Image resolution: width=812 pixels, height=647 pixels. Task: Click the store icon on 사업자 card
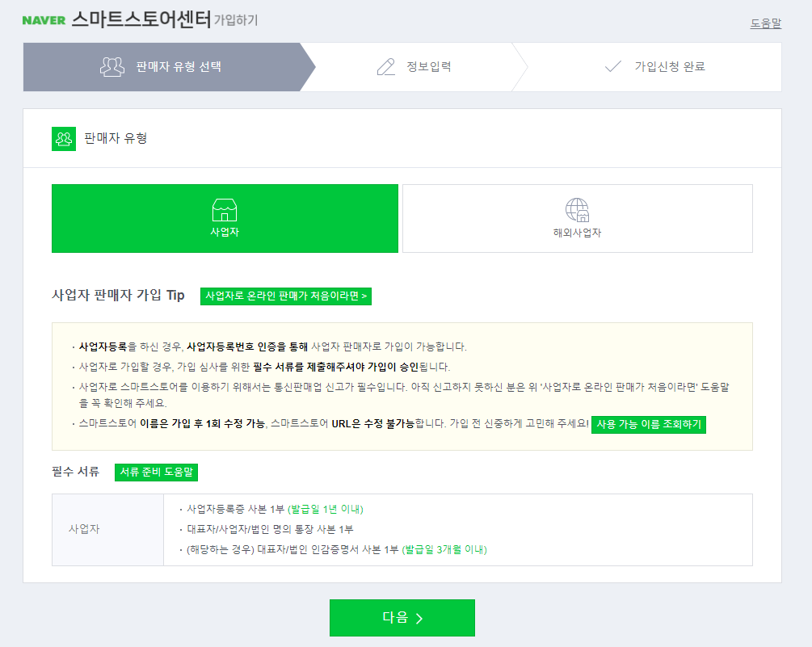click(x=225, y=211)
